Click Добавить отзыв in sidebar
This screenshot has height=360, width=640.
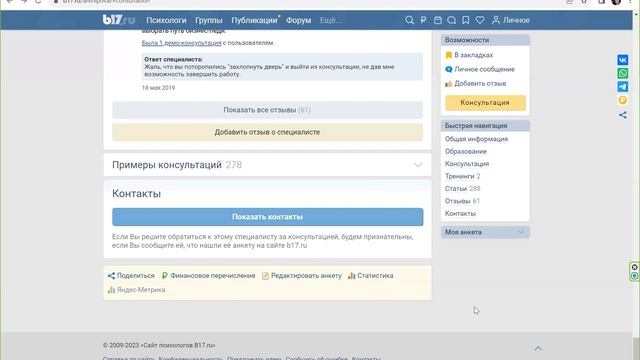coord(476,84)
